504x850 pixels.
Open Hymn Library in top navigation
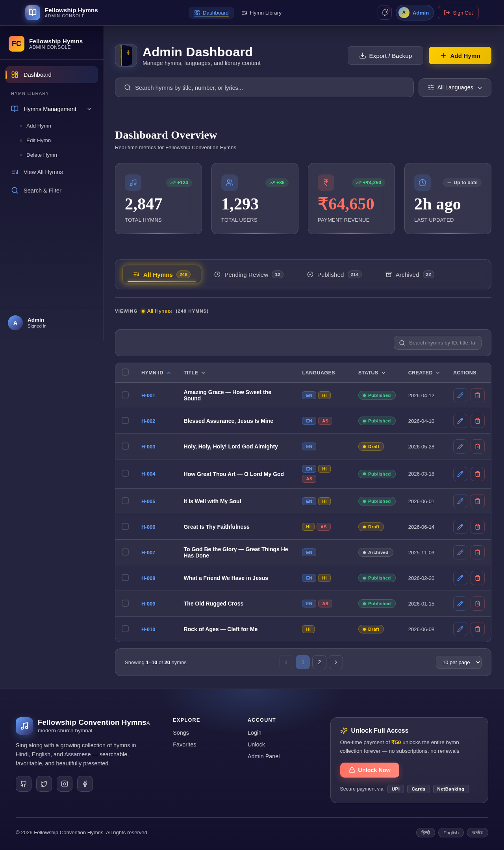click(261, 13)
